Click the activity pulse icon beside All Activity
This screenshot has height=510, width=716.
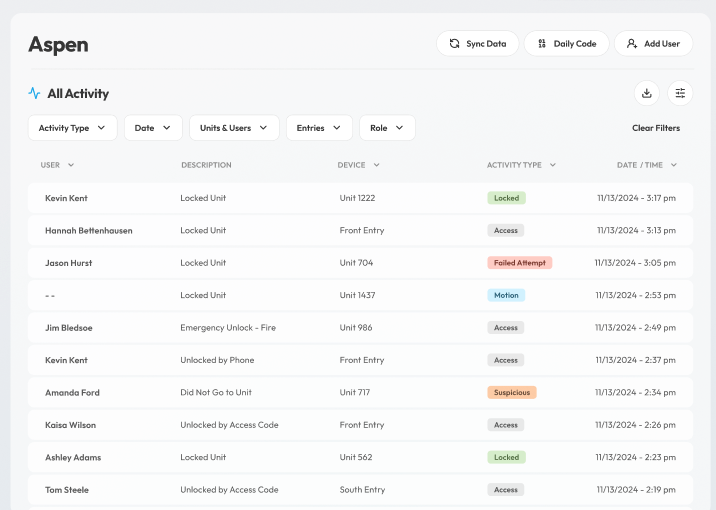34,93
